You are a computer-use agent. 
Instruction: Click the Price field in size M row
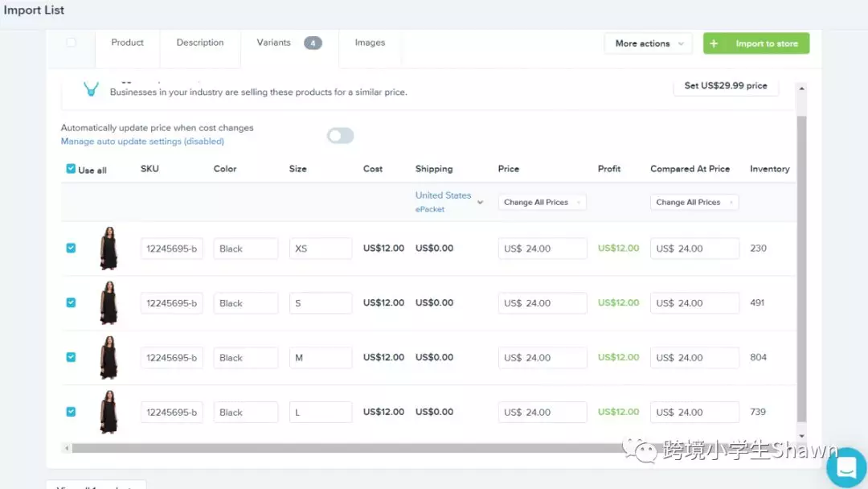point(542,358)
